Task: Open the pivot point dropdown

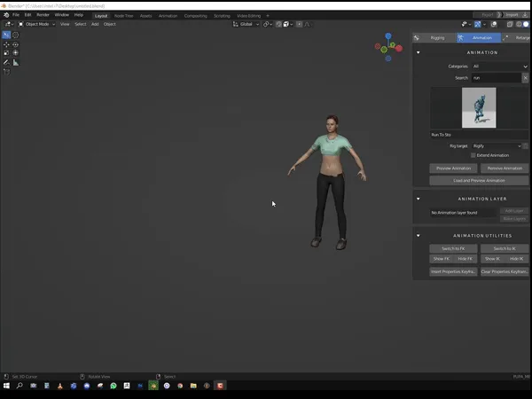Action: (x=268, y=24)
